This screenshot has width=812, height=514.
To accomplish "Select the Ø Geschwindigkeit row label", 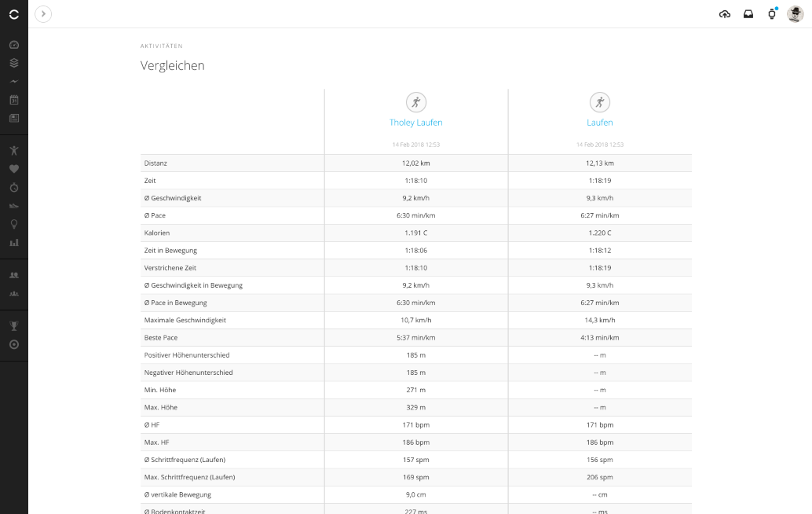I will 173,198.
